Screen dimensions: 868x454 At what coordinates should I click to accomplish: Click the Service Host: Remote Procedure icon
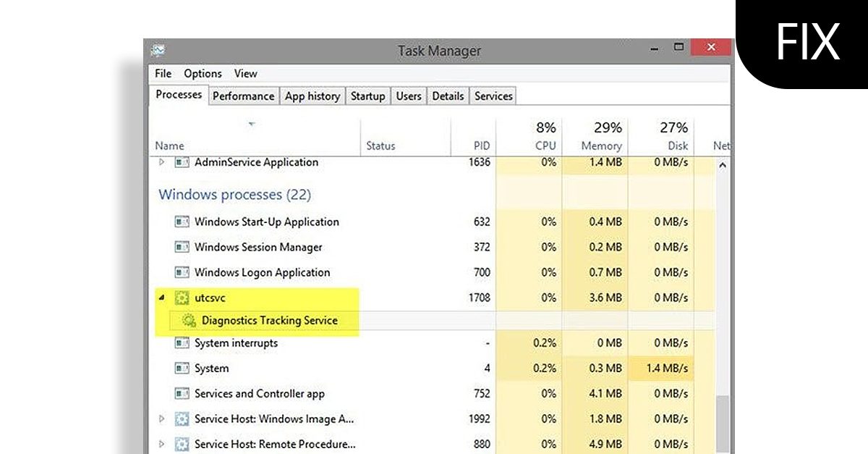[182, 444]
